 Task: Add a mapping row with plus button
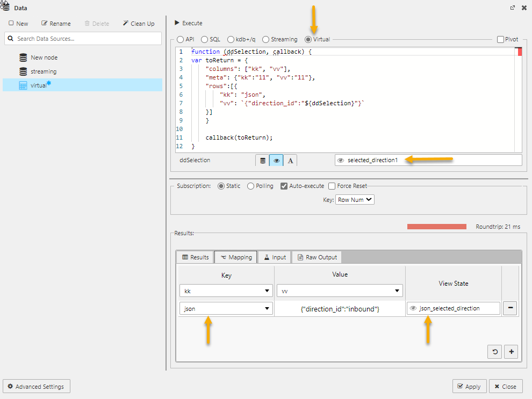pos(511,352)
